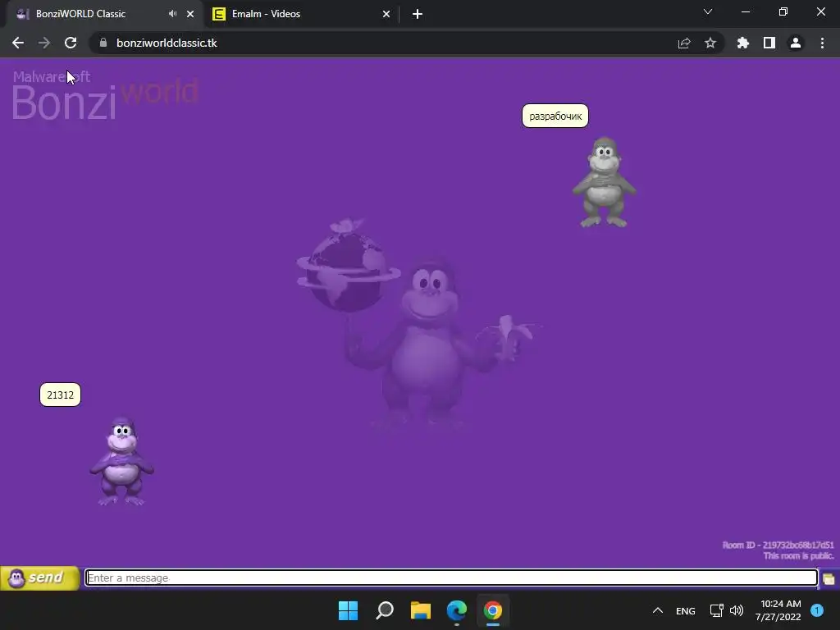The image size is (840, 630).
Task: Click the speech bubble reading 21312
Action: click(x=60, y=395)
